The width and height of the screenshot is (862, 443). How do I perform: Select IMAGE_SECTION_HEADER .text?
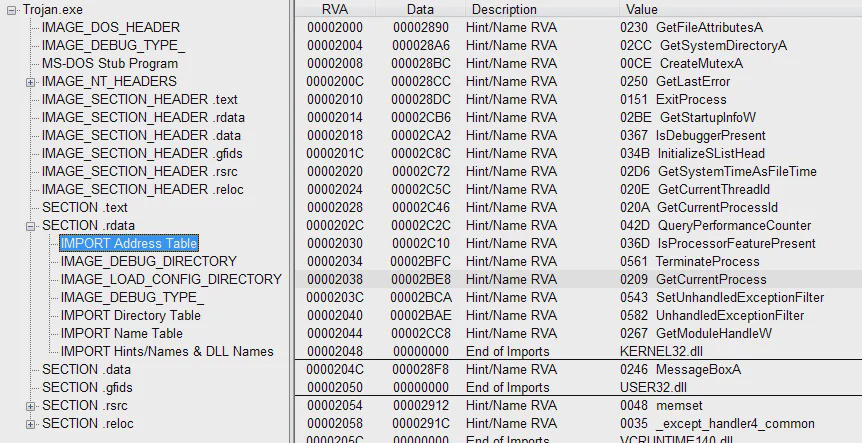click(x=140, y=99)
